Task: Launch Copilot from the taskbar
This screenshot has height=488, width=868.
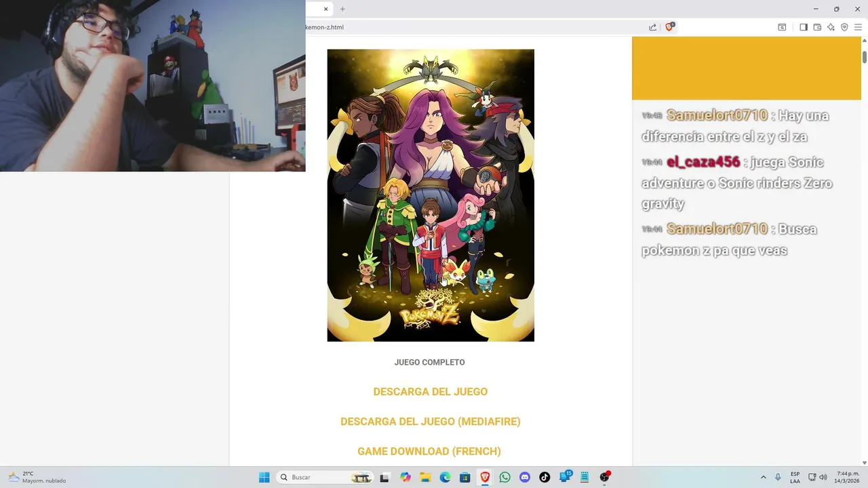Action: 406,477
